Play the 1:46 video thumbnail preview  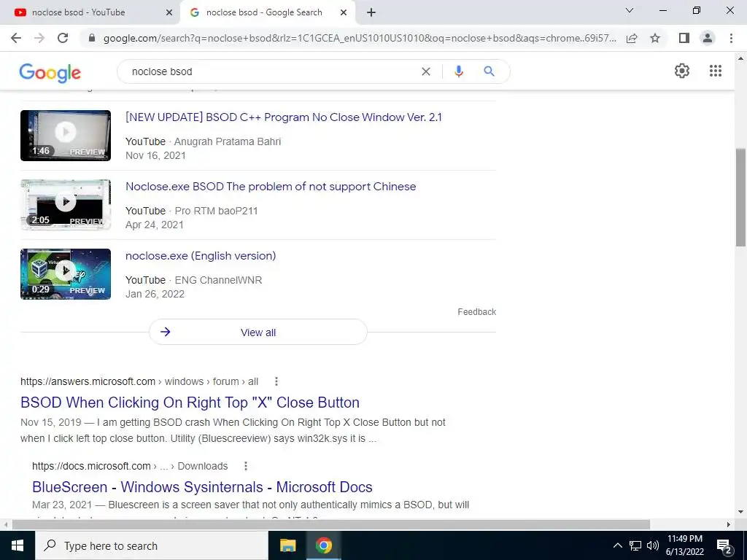66,136
